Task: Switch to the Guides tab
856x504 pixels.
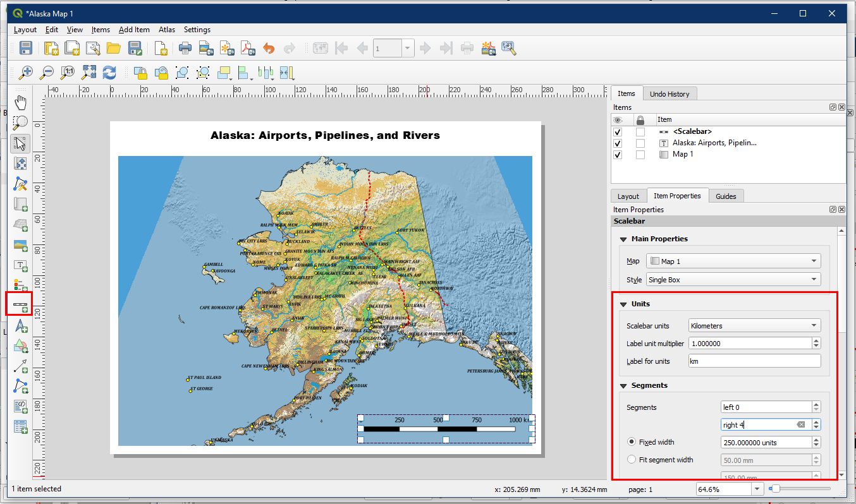Action: point(726,196)
